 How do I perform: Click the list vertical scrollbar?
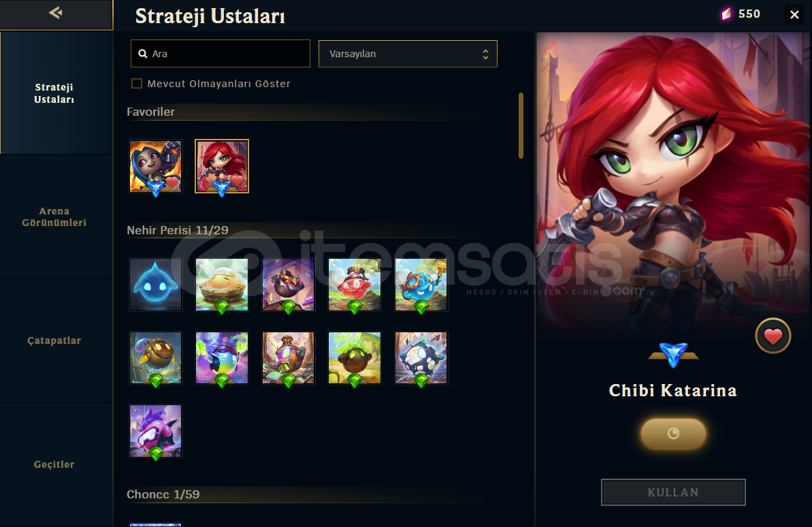[x=521, y=125]
